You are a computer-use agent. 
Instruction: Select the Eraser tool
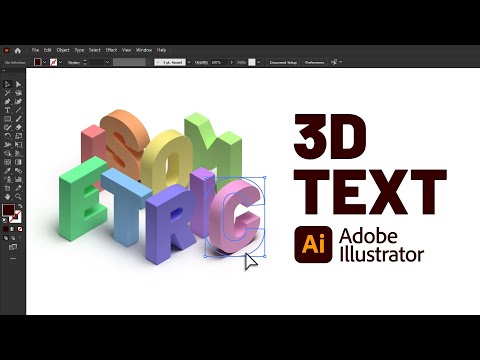[x=18, y=127]
